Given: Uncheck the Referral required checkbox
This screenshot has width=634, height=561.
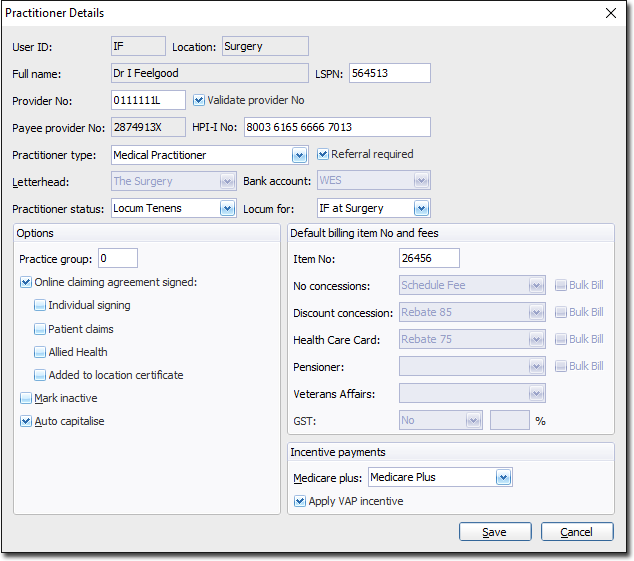Looking at the screenshot, I should 323,154.
